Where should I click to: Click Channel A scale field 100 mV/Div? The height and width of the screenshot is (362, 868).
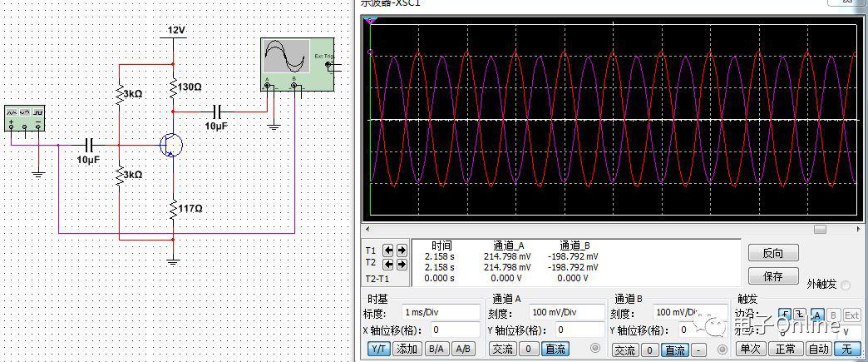[565, 312]
